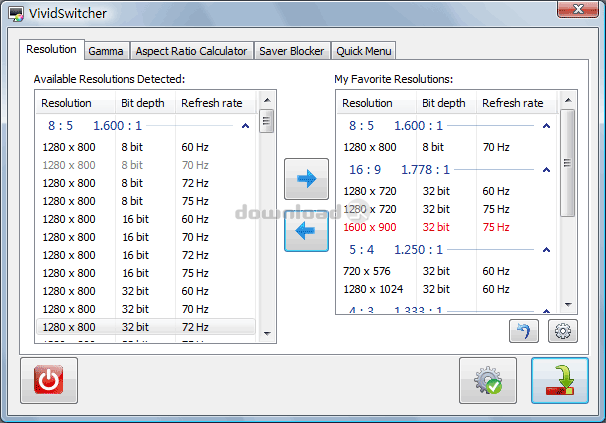The height and width of the screenshot is (423, 606).
Task: Open the Saver Blocker tab
Action: [x=291, y=51]
